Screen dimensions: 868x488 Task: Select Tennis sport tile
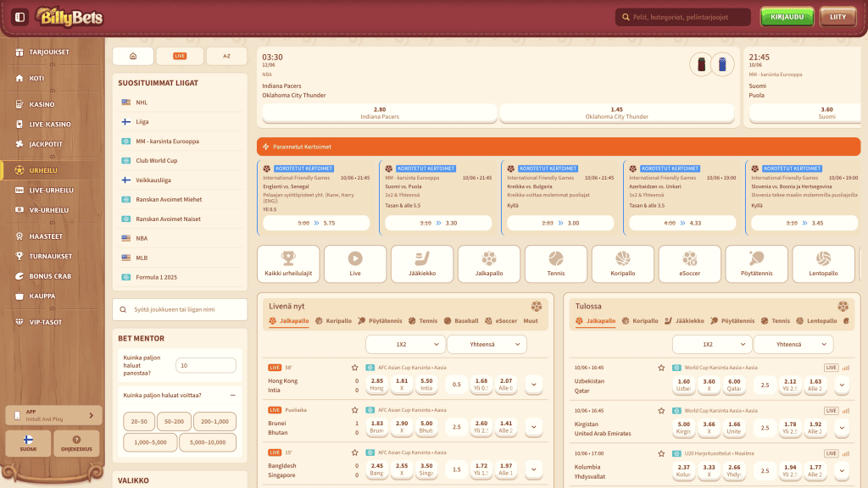click(556, 264)
